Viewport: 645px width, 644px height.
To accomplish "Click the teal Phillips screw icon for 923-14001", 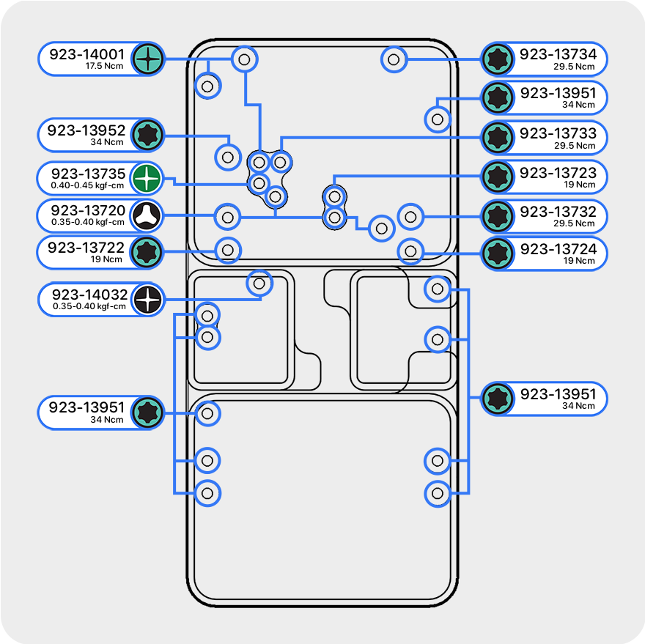I will [147, 59].
